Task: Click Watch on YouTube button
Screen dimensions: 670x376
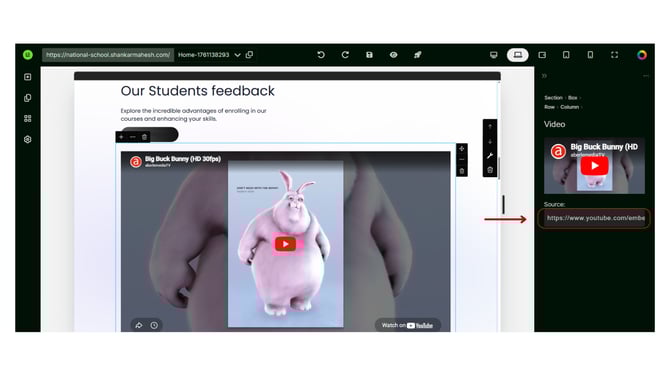Action: [407, 326]
